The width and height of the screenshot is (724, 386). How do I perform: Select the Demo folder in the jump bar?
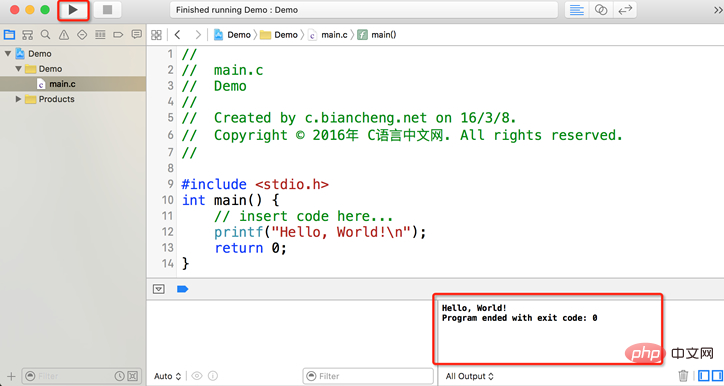tap(279, 35)
